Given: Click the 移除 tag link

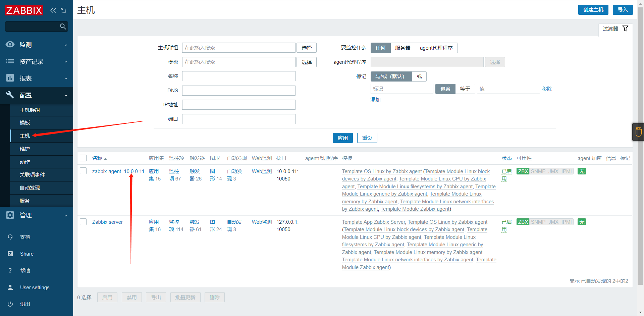Looking at the screenshot, I should [547, 89].
